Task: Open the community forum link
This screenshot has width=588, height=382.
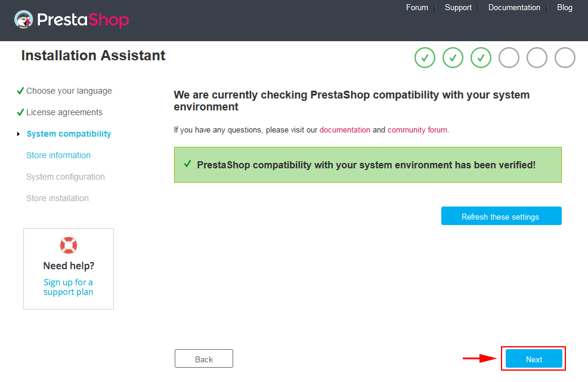Action: [x=417, y=130]
